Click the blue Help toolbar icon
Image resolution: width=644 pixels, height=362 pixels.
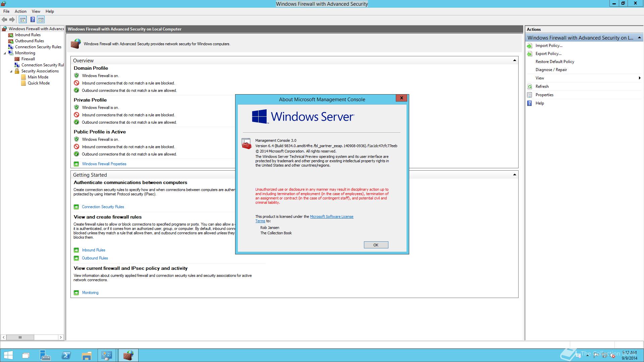(x=33, y=20)
